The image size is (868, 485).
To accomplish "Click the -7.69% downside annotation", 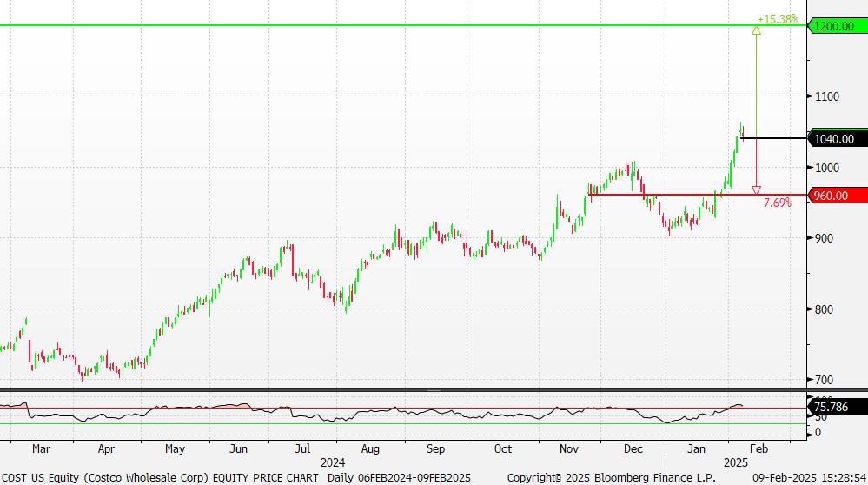I will click(x=774, y=203).
